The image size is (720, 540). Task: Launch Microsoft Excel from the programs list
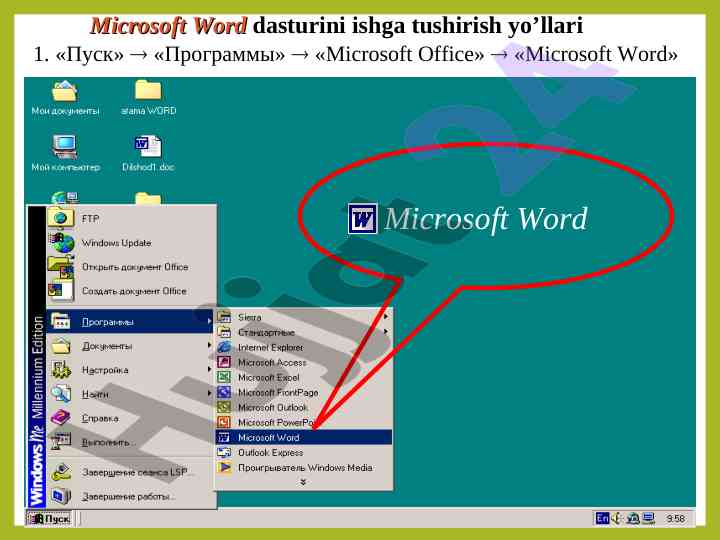(268, 378)
